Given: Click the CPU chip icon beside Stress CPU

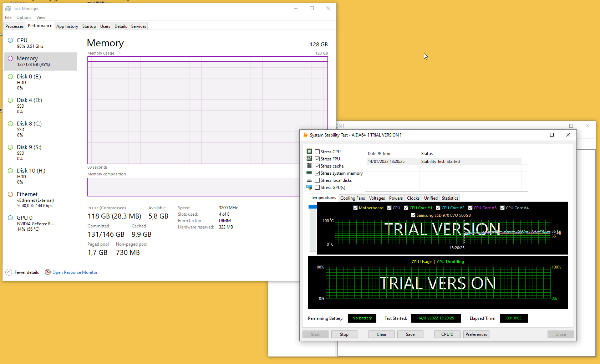Looking at the screenshot, I should click(309, 152).
